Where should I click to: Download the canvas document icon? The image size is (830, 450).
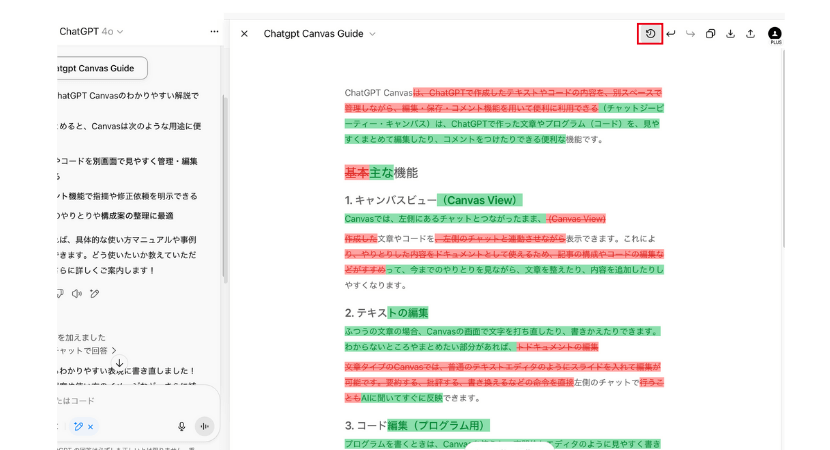(x=730, y=34)
